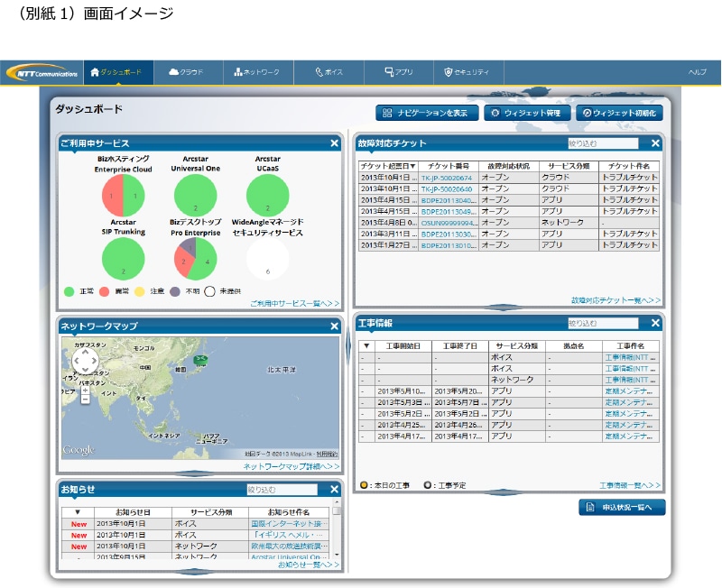Click the ヘルプ link in header
This screenshot has width=722, height=588.
(697, 72)
